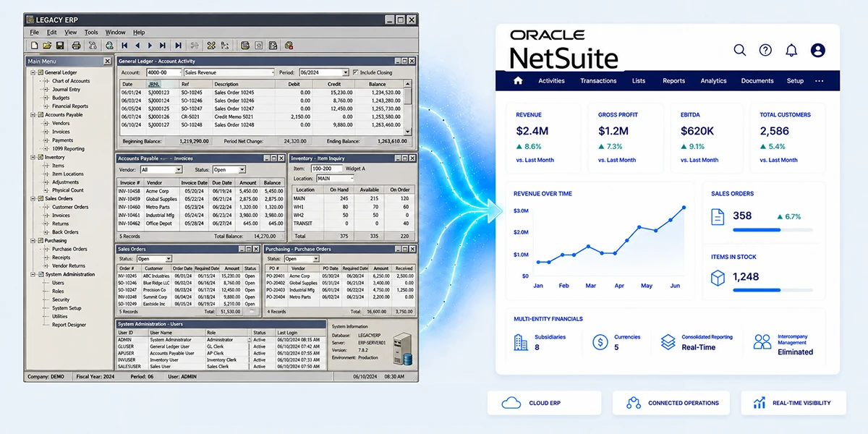Open the Accounts Payable Status dropdown
Image resolution: width=868 pixels, height=434 pixels.
click(242, 170)
